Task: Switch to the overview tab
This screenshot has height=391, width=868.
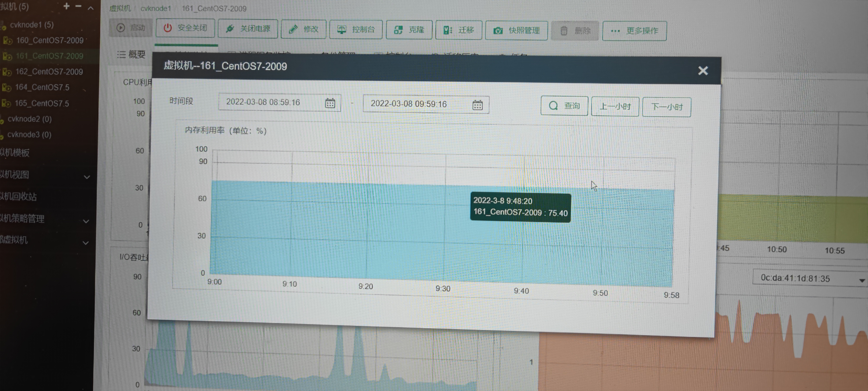Action: coord(132,54)
